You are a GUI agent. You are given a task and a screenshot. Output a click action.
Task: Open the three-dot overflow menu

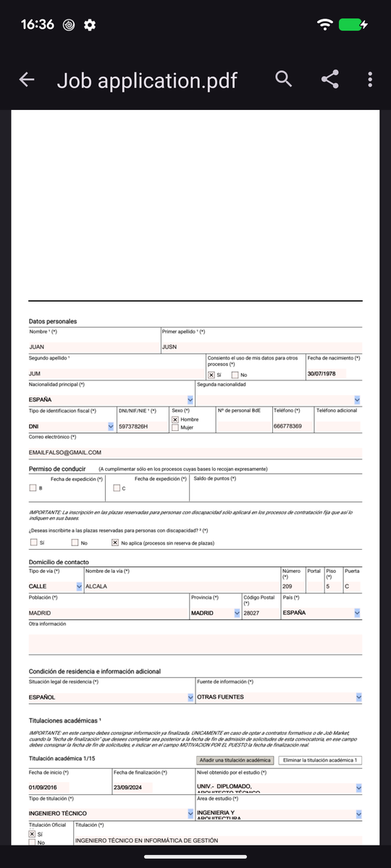(370, 80)
